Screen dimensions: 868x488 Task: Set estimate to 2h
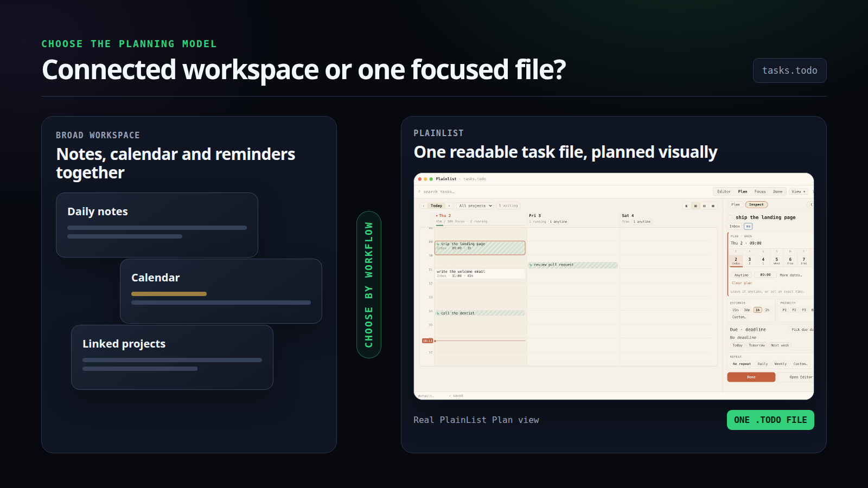[767, 310]
